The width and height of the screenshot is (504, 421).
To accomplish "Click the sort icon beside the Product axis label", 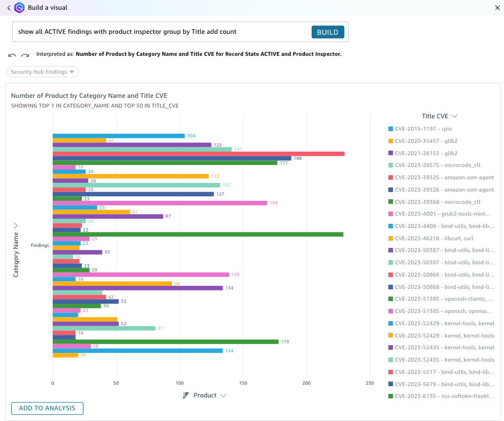I will pyautogui.click(x=185, y=395).
